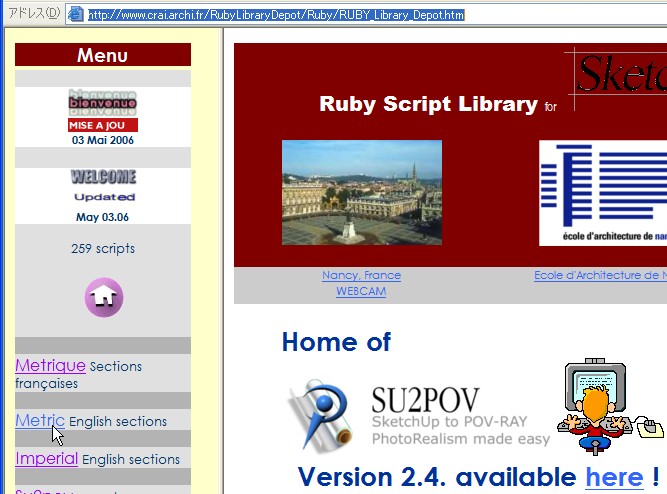This screenshot has height=494, width=667.
Task: Click the Nancy city square photo
Action: pyautogui.click(x=362, y=192)
